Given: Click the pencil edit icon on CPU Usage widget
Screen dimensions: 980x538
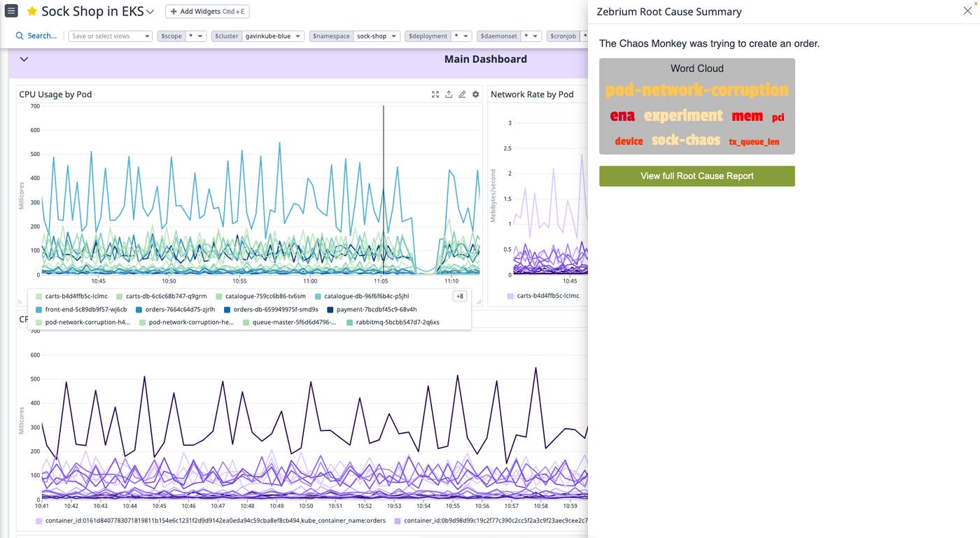Looking at the screenshot, I should tap(462, 94).
